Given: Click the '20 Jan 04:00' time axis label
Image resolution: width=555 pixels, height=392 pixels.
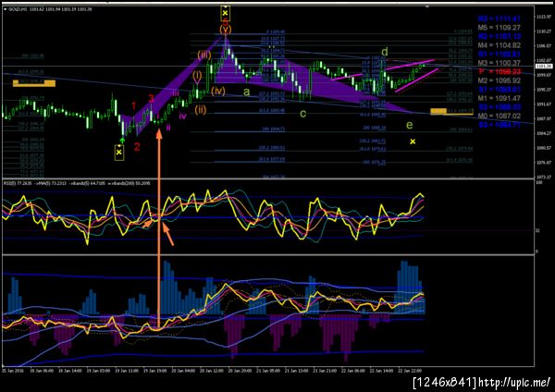Looking at the screenshot, I should (x=185, y=371).
